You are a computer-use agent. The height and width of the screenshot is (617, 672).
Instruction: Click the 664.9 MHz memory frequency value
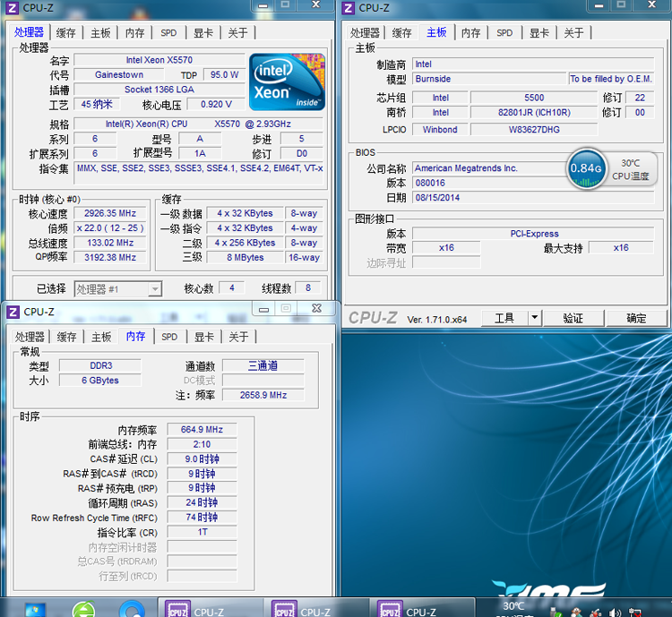point(202,429)
